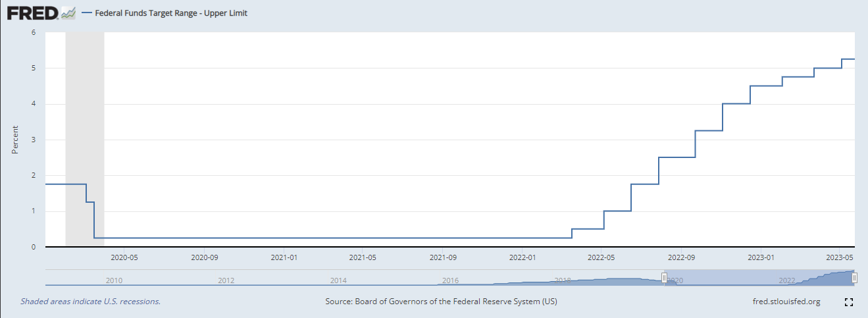Open fullscreen view of the chart
Viewport: 868px width, 318px height.
pyautogui.click(x=849, y=302)
